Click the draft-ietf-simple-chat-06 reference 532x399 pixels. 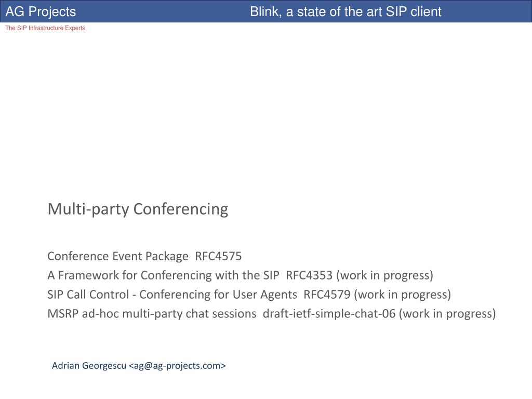click(x=329, y=313)
